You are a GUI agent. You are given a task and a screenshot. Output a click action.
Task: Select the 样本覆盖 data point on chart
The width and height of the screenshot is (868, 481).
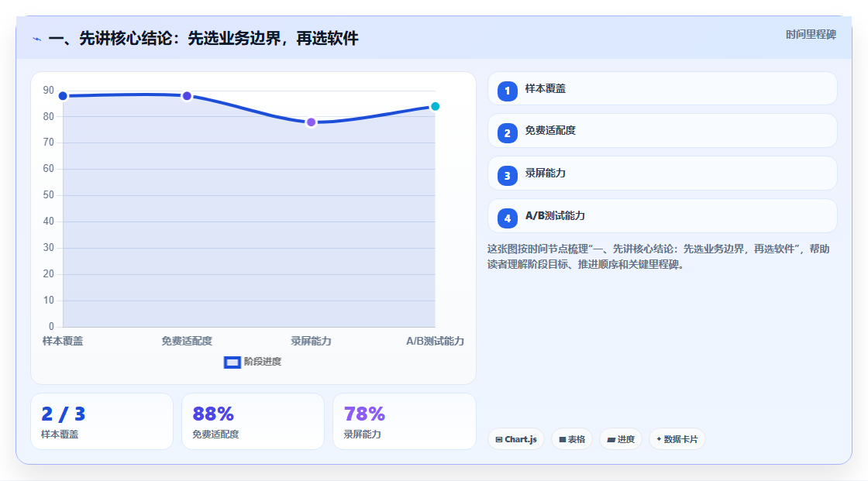pyautogui.click(x=63, y=96)
